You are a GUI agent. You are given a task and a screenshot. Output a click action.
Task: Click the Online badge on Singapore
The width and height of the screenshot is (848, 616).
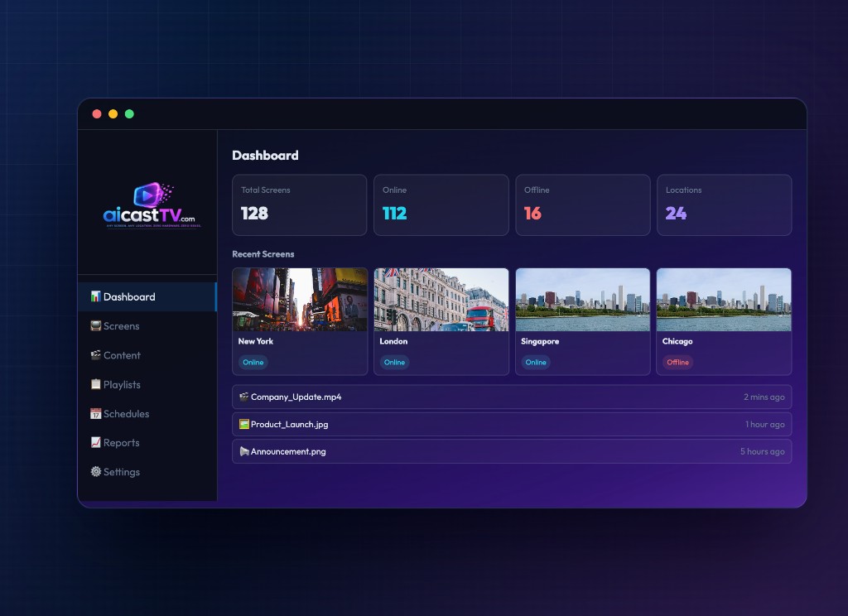536,363
